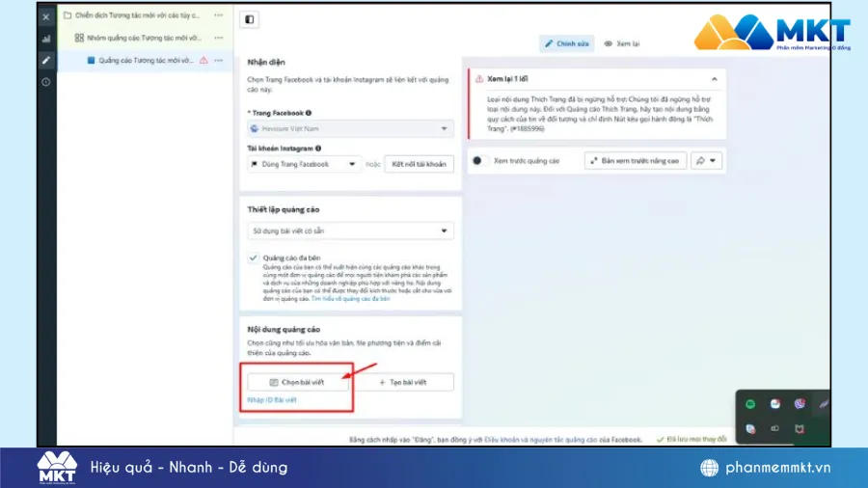Uncheck the Quảng cáo đa bên checkbox

(x=253, y=258)
